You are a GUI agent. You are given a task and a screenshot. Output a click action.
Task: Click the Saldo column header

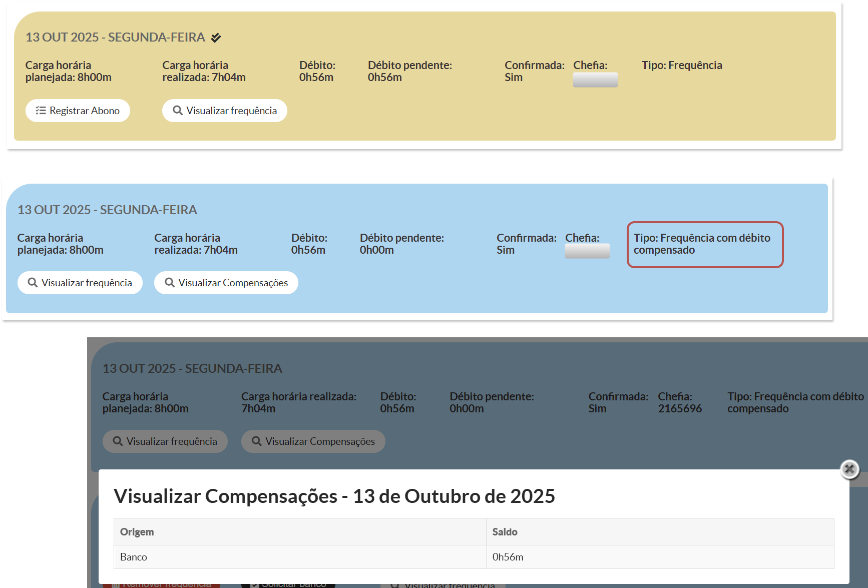pyautogui.click(x=505, y=532)
